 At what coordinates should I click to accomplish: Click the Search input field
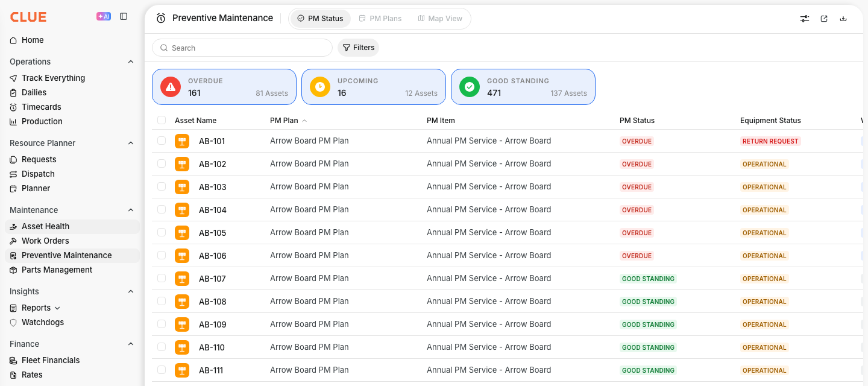pyautogui.click(x=242, y=48)
